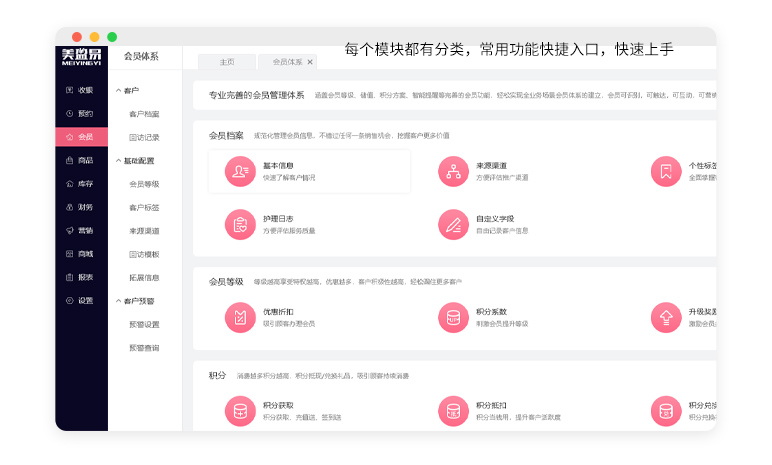Close the 会员体系 tab with its X

pyautogui.click(x=310, y=62)
